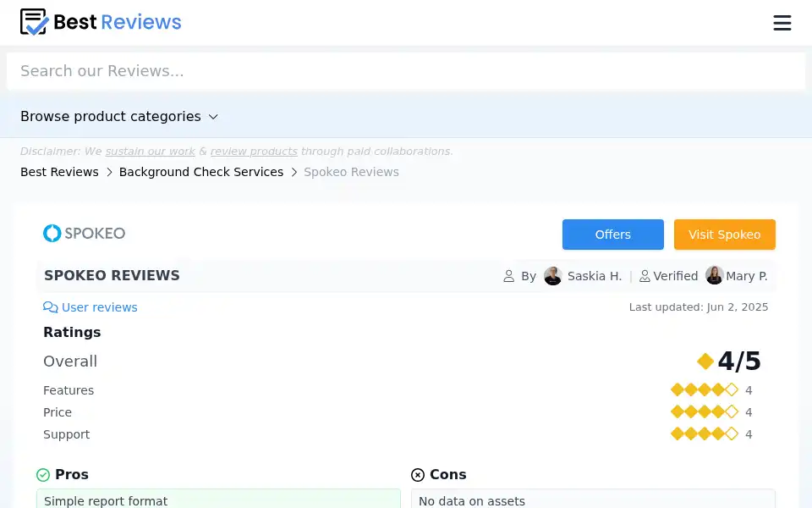Click the User reviews chat bubbles icon
This screenshot has height=508, width=812.
point(50,307)
